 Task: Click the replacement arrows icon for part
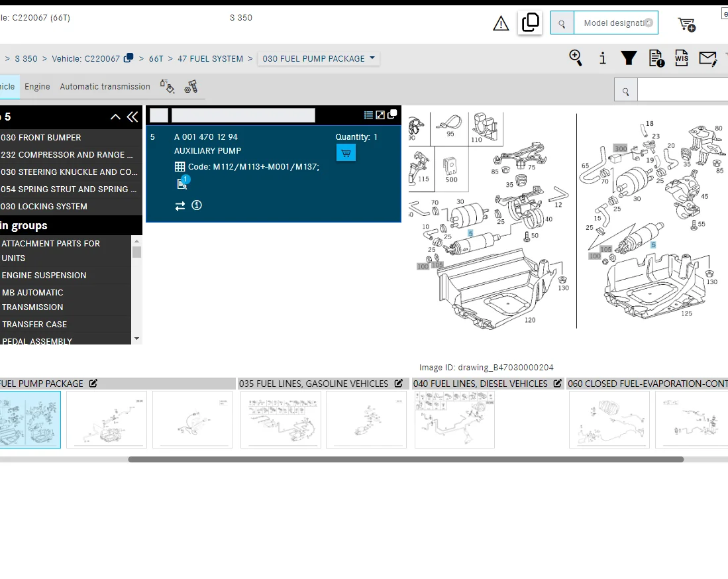pyautogui.click(x=180, y=205)
